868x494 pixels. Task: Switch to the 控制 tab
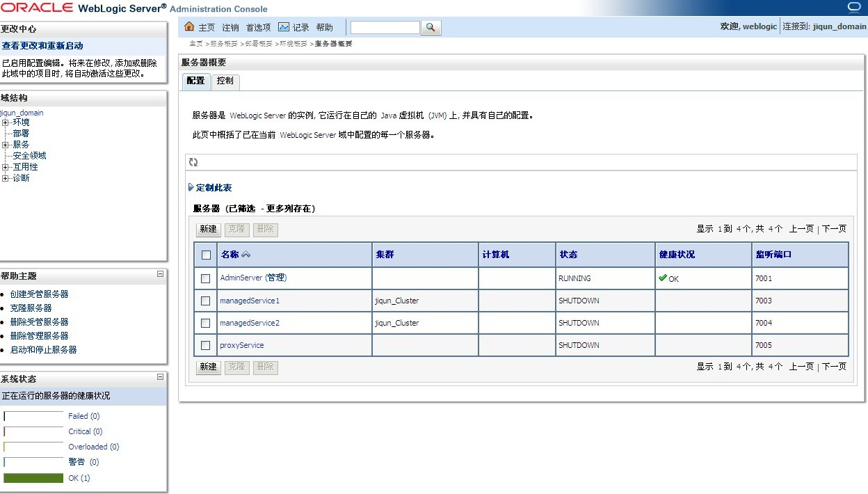(225, 81)
